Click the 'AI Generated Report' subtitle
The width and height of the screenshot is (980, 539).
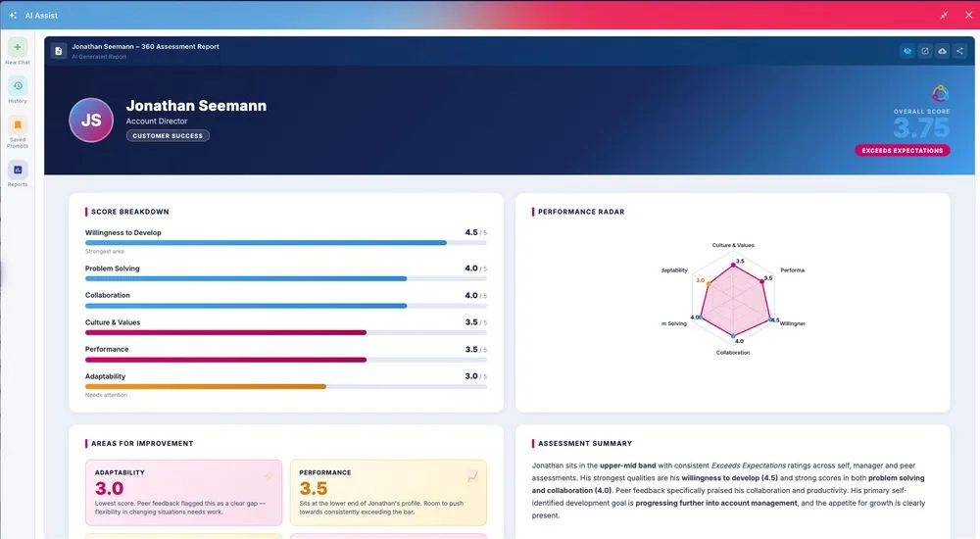[x=99, y=56]
